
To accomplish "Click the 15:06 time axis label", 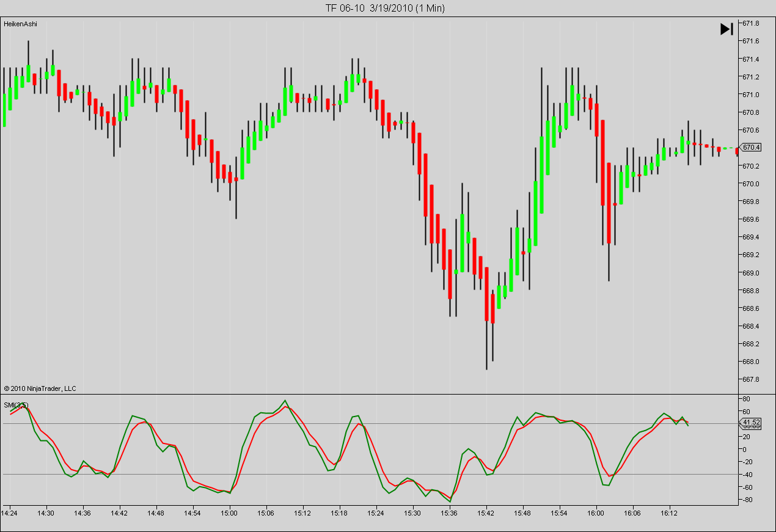I will point(266,513).
